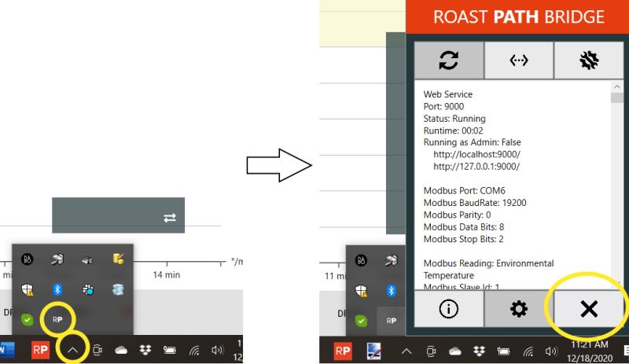This screenshot has width=629, height=364.
Task: Open Meet Now in right screenshot taskbar
Action: pos(431,351)
